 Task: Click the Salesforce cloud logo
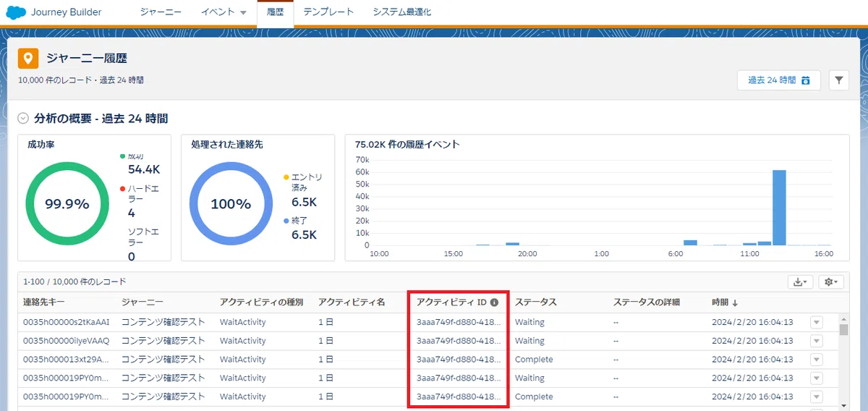(16, 12)
